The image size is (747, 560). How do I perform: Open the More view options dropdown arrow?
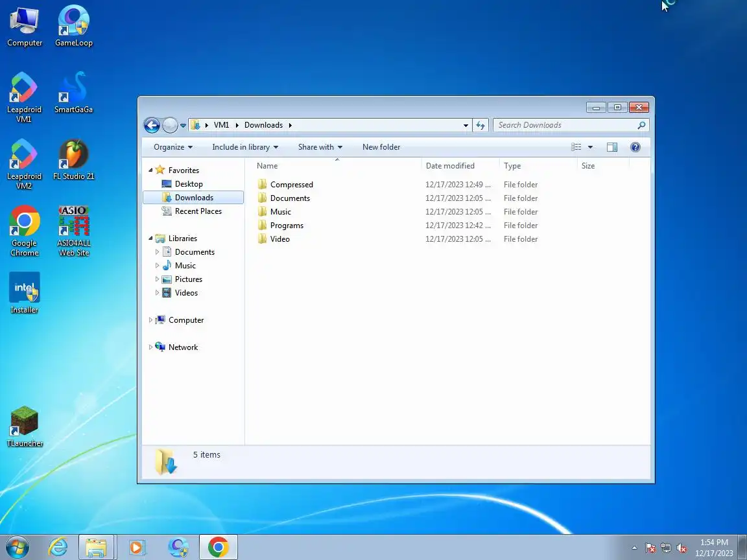(x=590, y=147)
